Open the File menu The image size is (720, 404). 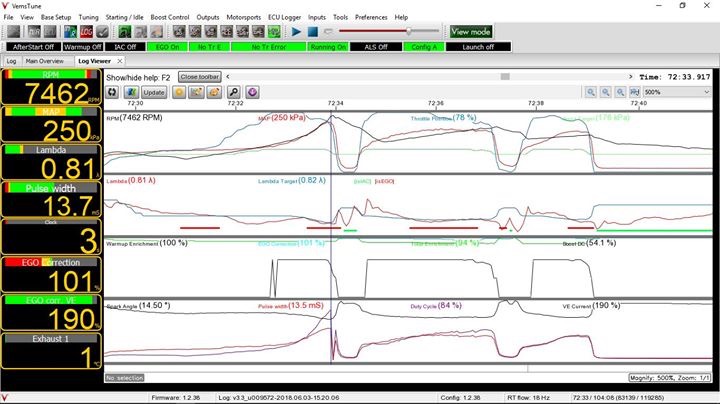point(8,17)
